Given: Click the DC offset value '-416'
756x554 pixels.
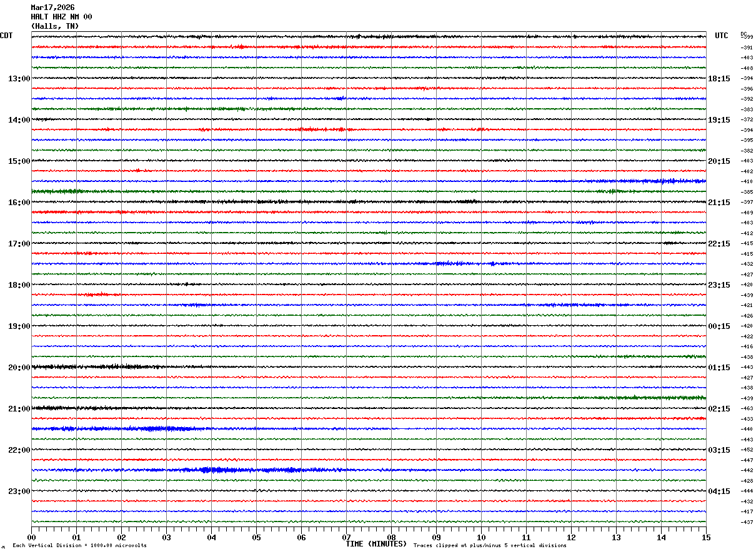Looking at the screenshot, I should [747, 346].
